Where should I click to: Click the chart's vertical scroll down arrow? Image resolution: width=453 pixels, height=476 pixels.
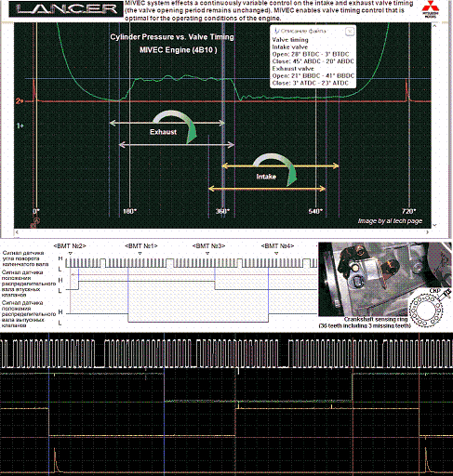click(x=434, y=225)
